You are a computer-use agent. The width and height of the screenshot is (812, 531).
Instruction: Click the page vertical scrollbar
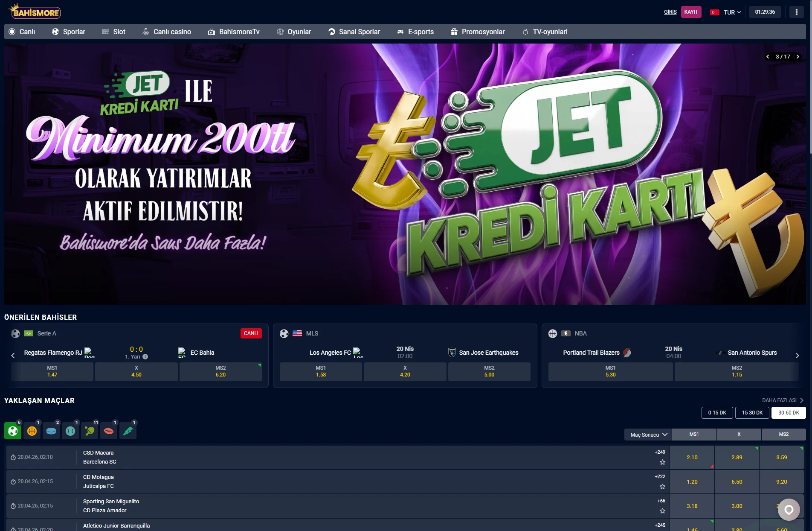(810, 77)
